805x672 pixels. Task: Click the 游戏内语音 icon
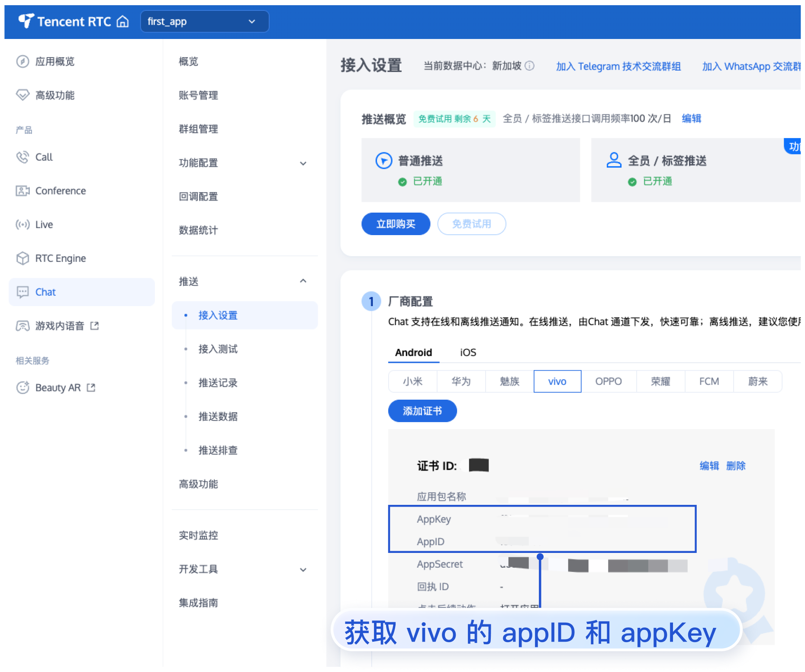(23, 326)
